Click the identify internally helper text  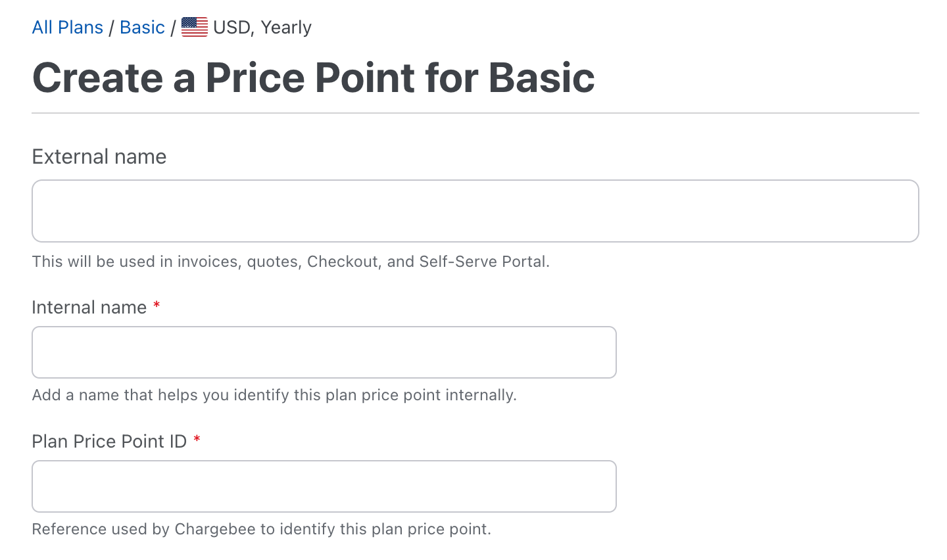274,395
